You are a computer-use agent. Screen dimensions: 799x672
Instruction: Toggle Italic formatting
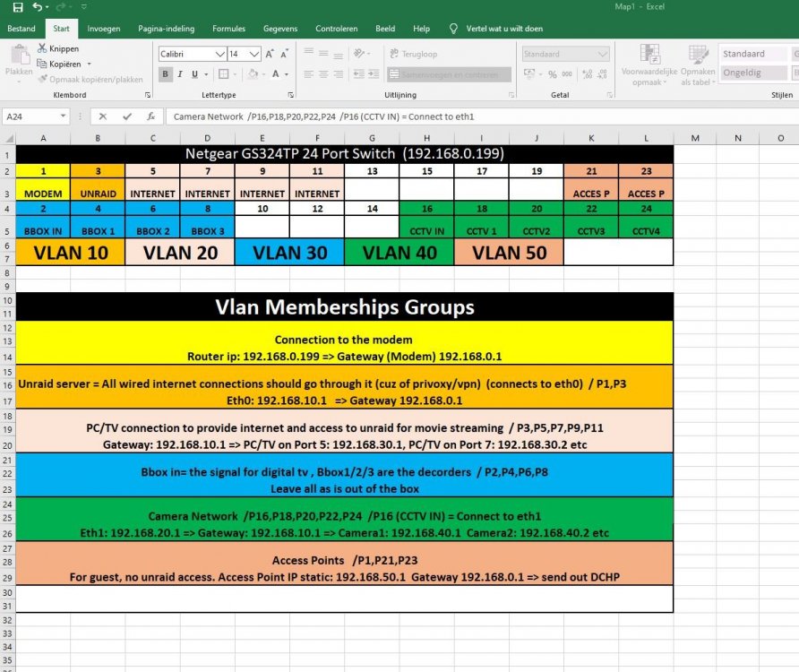click(x=180, y=74)
